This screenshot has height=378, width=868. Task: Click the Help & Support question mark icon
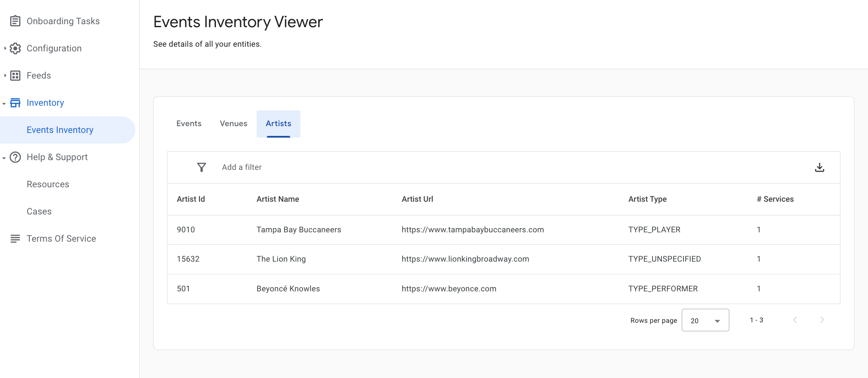coord(15,157)
